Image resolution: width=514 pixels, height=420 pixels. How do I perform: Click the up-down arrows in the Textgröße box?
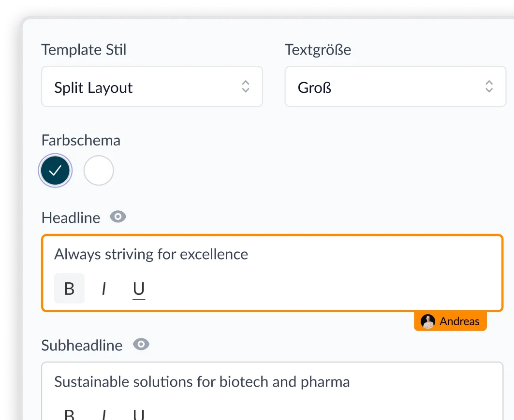[489, 87]
